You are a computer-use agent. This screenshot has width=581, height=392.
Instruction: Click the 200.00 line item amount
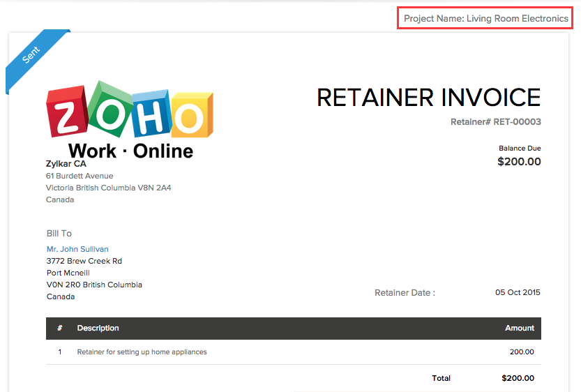tap(522, 352)
